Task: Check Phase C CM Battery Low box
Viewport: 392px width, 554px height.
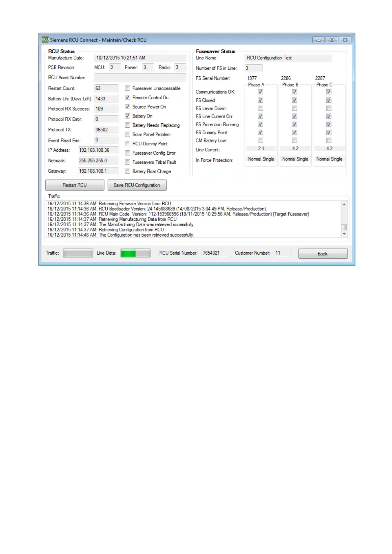Action: tap(328, 140)
